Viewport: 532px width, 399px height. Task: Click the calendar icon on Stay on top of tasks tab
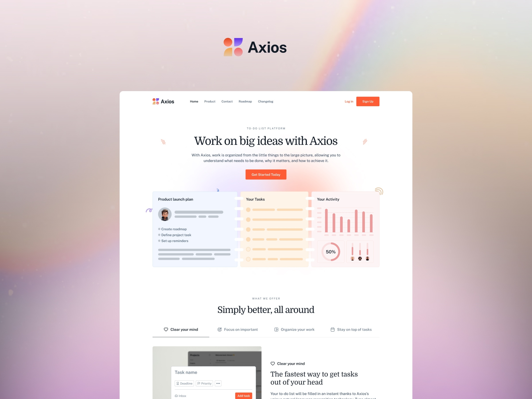click(332, 329)
